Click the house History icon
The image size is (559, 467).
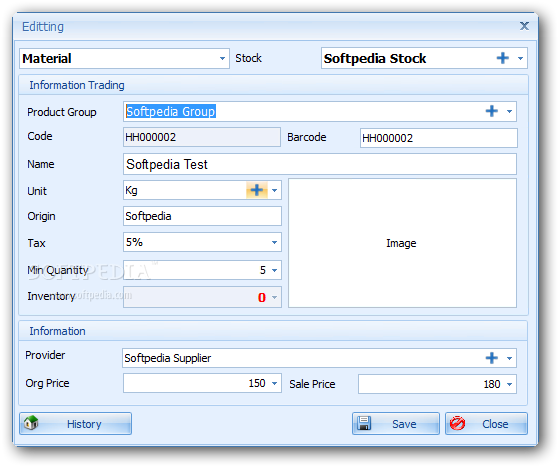[31, 423]
